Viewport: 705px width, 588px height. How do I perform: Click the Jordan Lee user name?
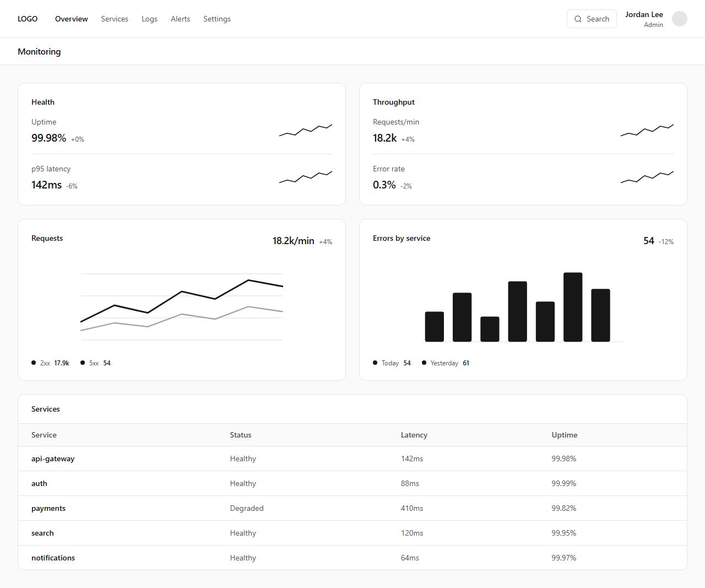[644, 14]
